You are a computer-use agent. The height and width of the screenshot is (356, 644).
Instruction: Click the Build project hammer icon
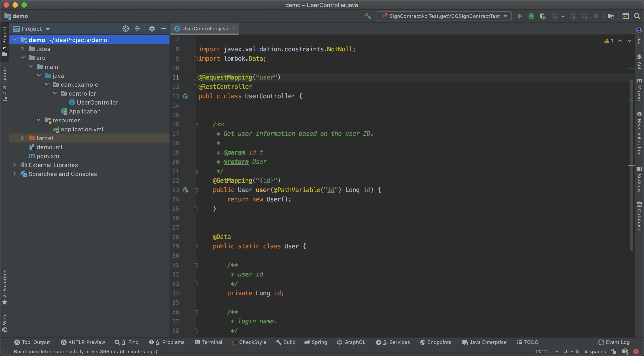(x=368, y=16)
